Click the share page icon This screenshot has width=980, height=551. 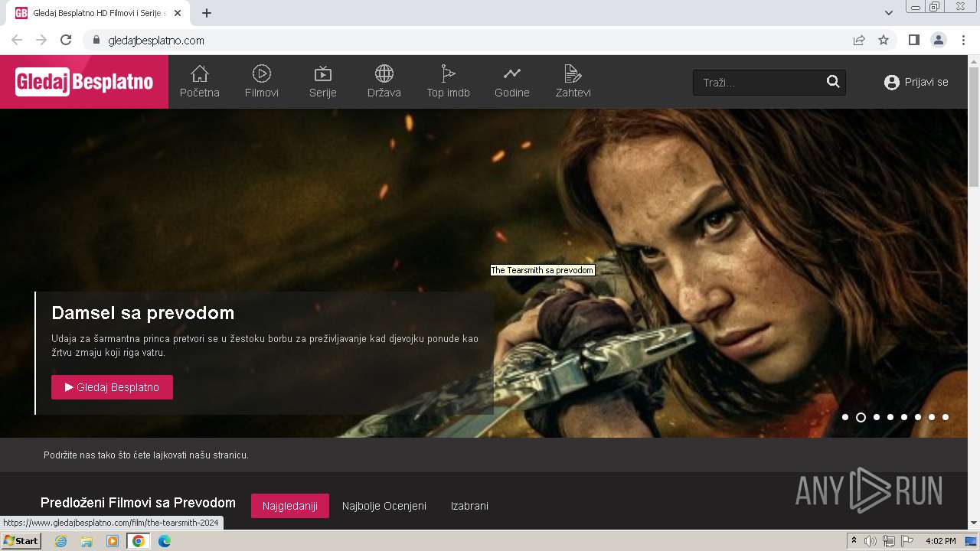click(859, 40)
